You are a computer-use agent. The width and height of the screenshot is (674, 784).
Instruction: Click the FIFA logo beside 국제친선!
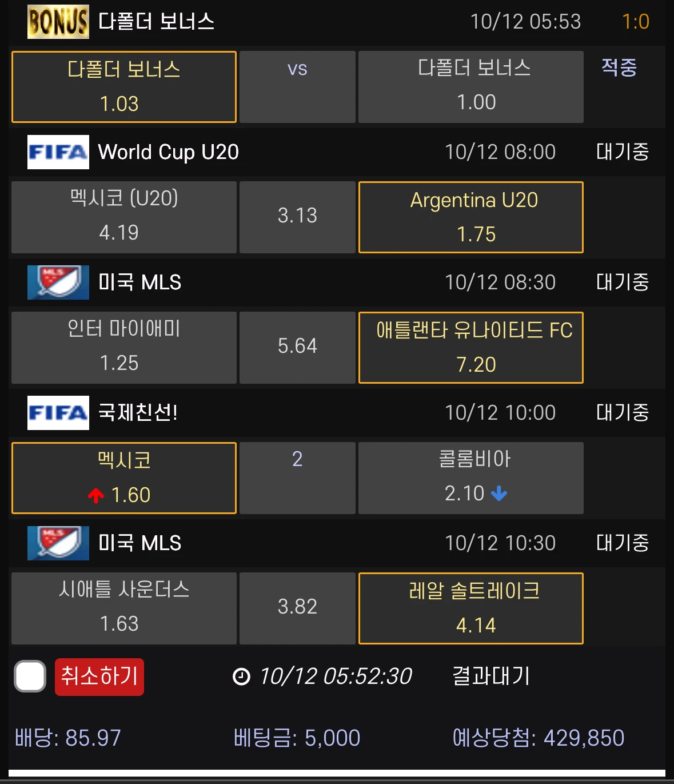coord(58,413)
